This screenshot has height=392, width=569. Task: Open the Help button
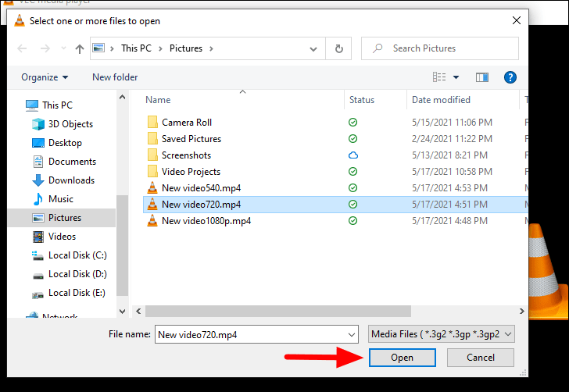[510, 77]
